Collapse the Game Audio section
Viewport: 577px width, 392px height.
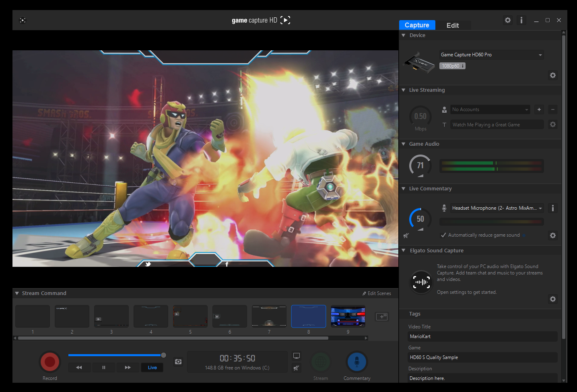[x=404, y=144]
